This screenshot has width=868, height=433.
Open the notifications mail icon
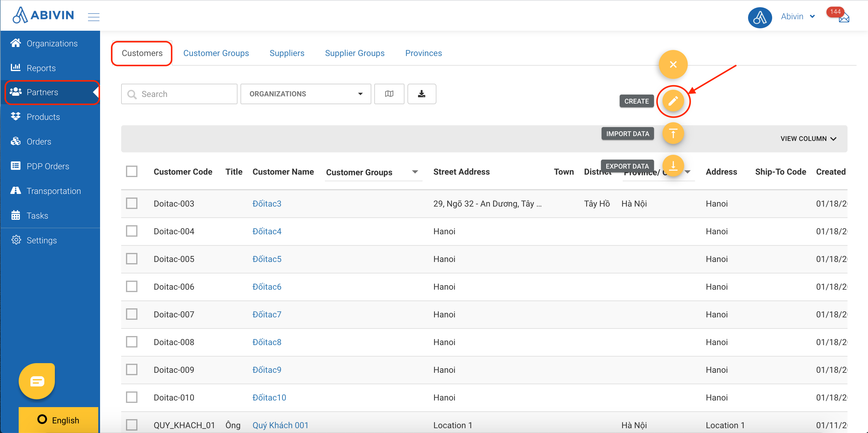(843, 17)
